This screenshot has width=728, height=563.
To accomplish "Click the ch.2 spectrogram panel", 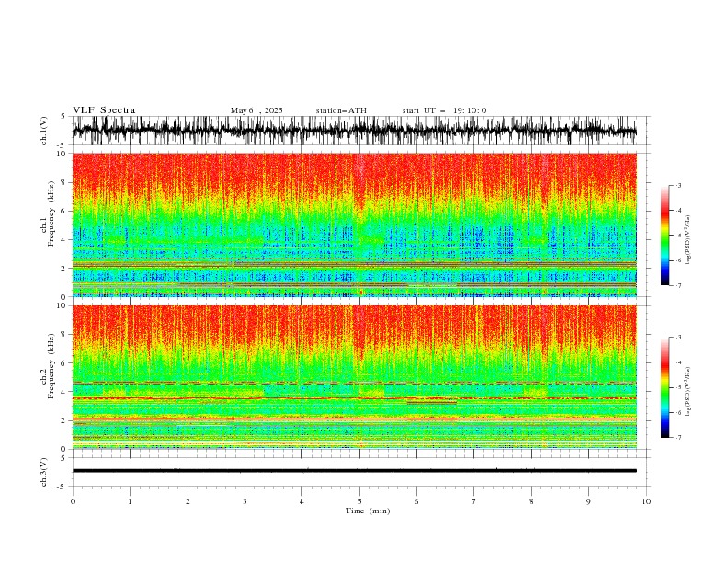I will (x=354, y=377).
